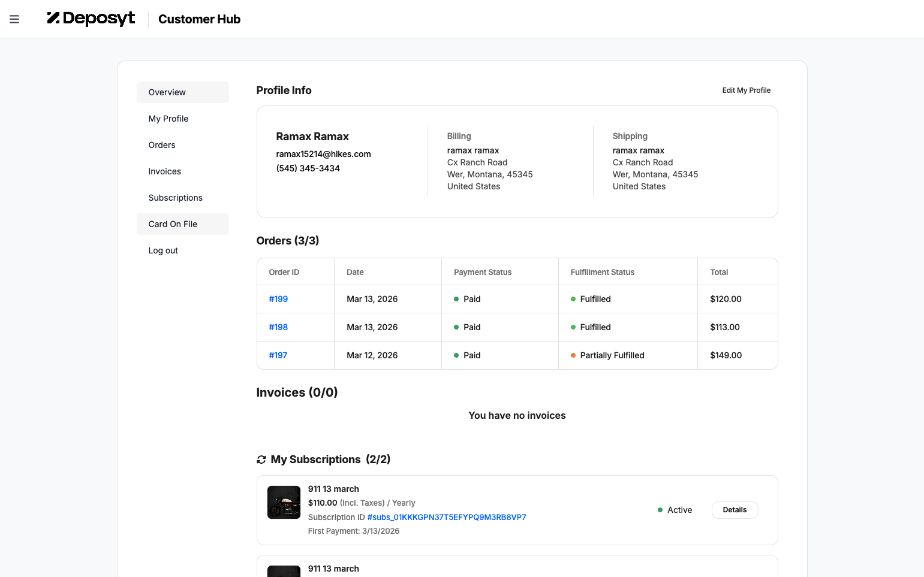Click Edit My Profile

[x=747, y=90]
